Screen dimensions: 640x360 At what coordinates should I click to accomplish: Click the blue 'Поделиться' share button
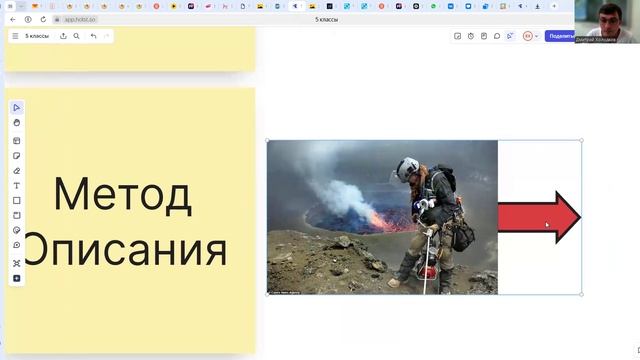[x=560, y=36]
